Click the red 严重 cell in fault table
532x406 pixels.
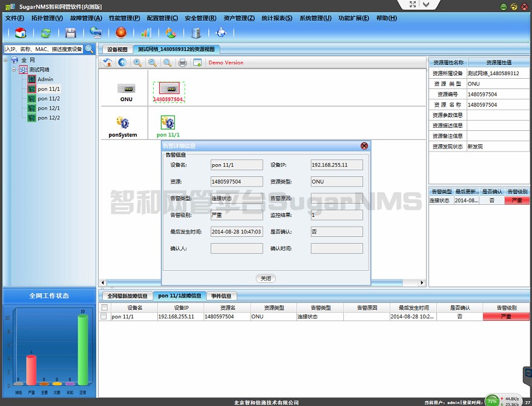click(506, 317)
